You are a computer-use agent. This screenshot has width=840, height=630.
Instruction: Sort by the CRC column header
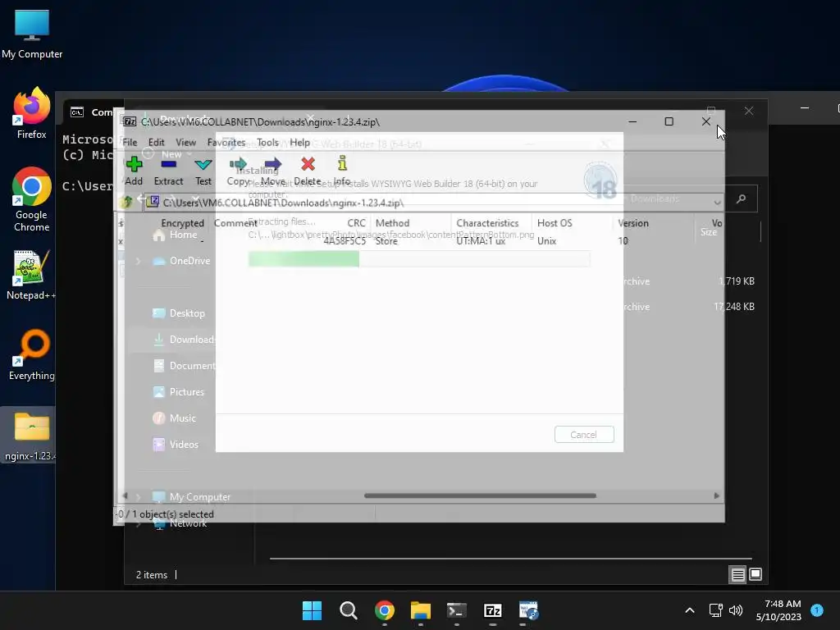click(356, 223)
